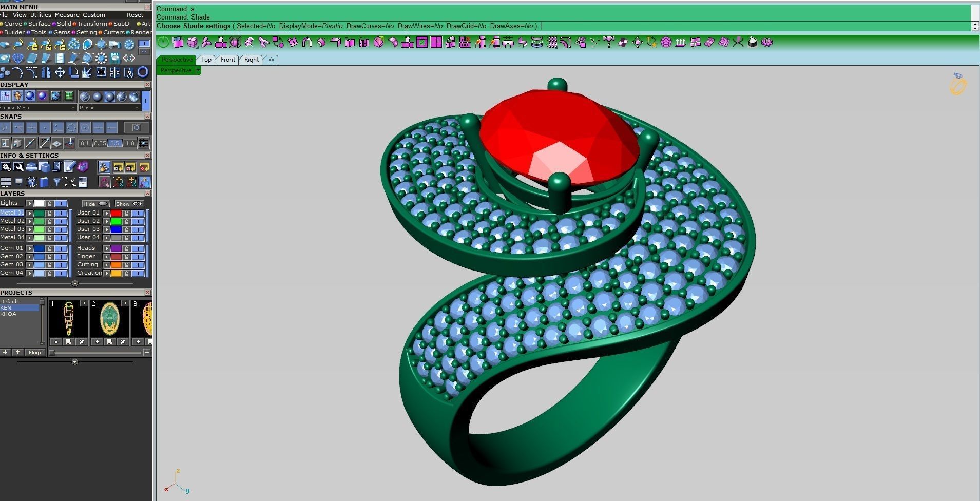
Task: Click the Finger layer color swatch
Action: pos(116,257)
